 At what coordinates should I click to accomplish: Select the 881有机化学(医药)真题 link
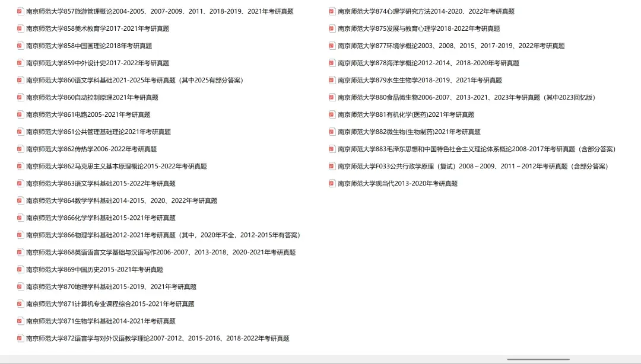click(407, 114)
